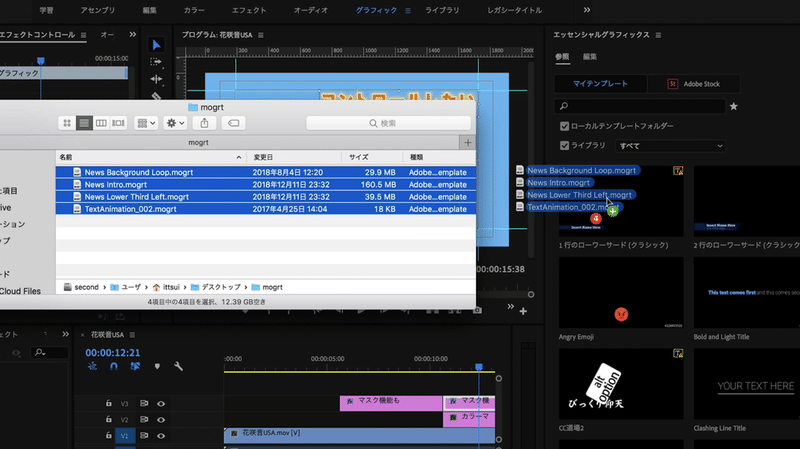Viewport: 800px width, 449px height.
Task: Show more Program monitor transport buttons
Action: coord(510,307)
